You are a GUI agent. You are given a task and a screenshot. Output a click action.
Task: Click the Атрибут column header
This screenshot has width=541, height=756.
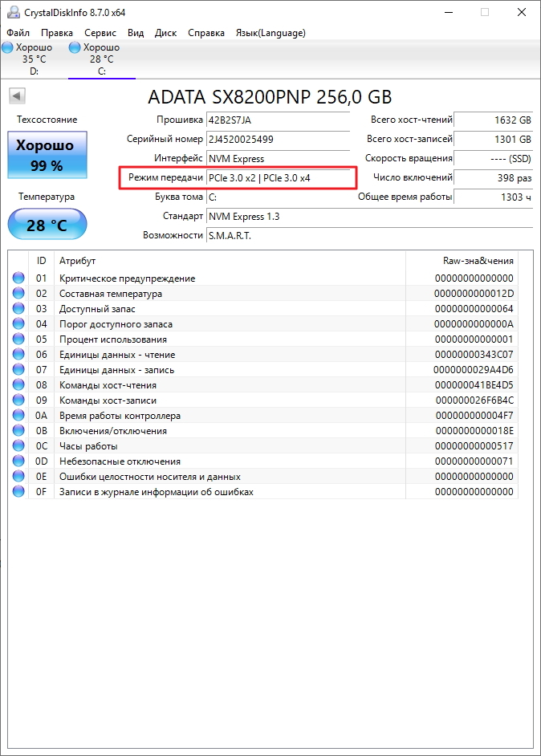pos(230,261)
